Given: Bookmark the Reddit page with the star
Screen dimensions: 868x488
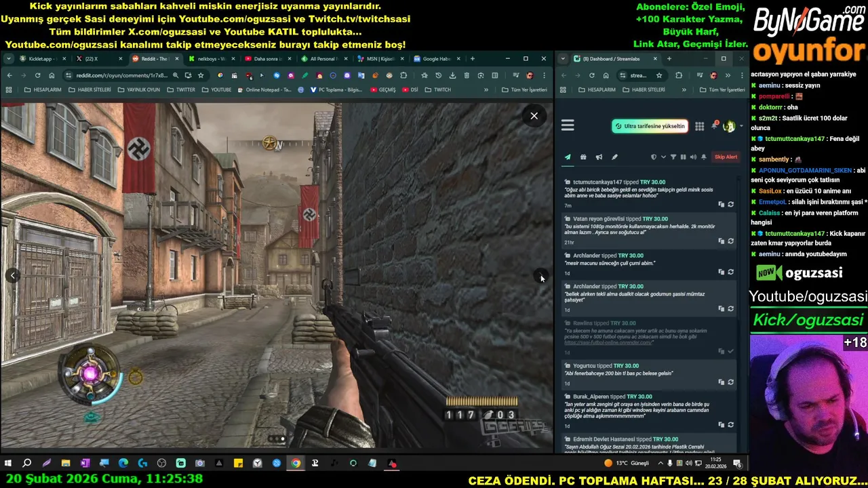Looking at the screenshot, I should click(x=201, y=75).
